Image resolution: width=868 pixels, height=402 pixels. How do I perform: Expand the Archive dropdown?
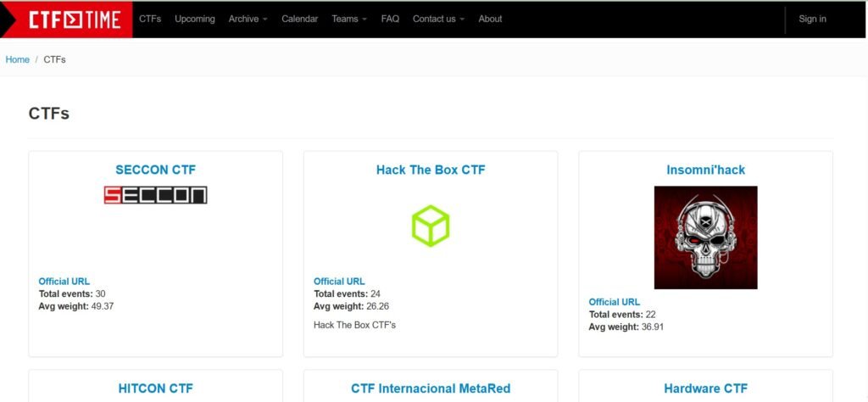248,19
